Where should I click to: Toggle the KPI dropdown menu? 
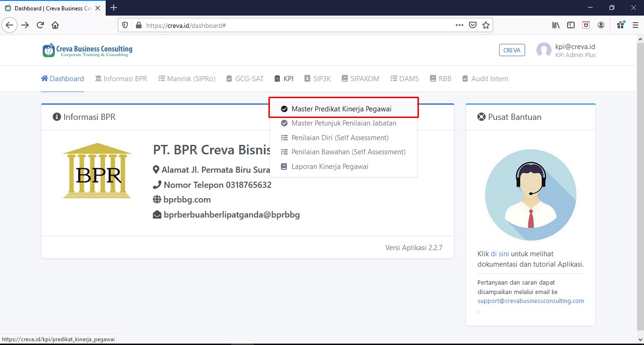[x=284, y=79]
